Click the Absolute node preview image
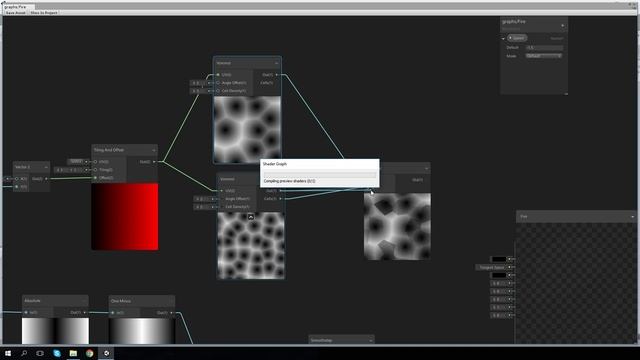Viewport: 640px width, 360px height. click(x=55, y=331)
